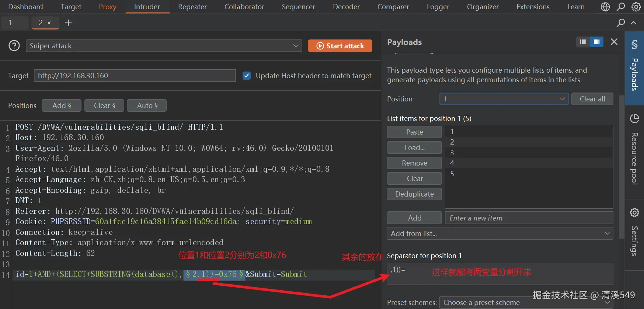The height and width of the screenshot is (309, 644).
Task: Switch to the Proxy tab
Action: click(x=108, y=7)
